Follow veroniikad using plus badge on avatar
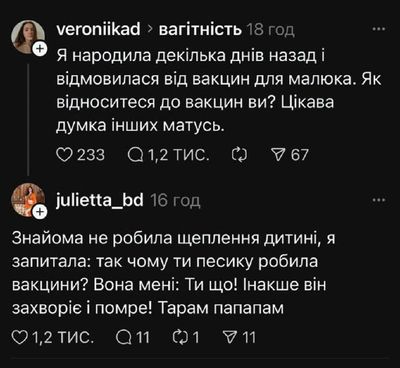 pyautogui.click(x=40, y=49)
